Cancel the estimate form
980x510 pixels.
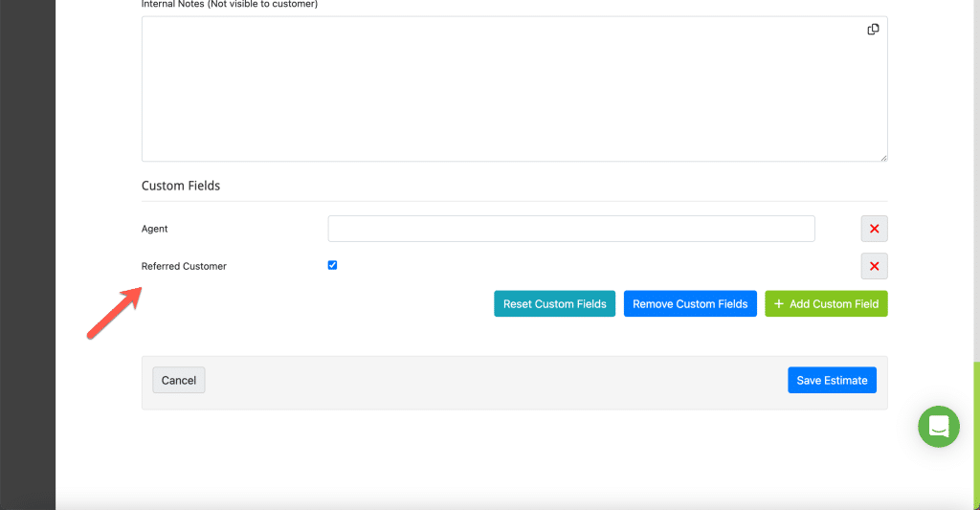[x=179, y=380]
